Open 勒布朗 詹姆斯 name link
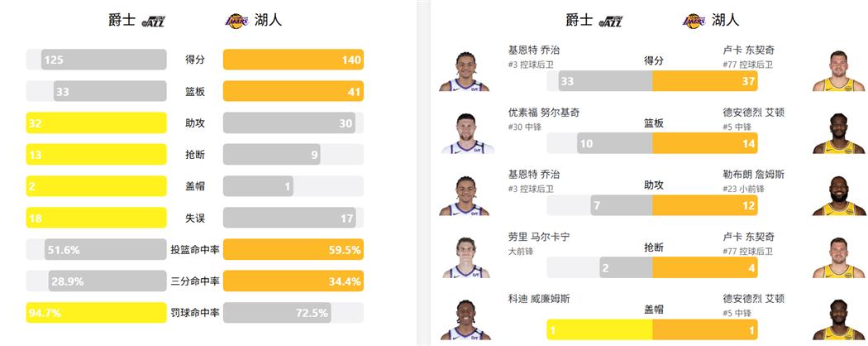Image resolution: width=868 pixels, height=346 pixels. (751, 174)
